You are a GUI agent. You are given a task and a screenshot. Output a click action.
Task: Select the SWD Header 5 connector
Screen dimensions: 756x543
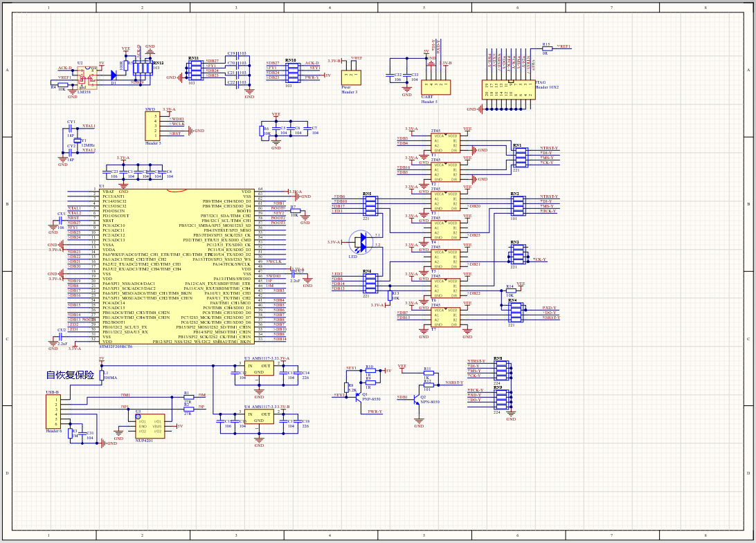click(x=152, y=126)
